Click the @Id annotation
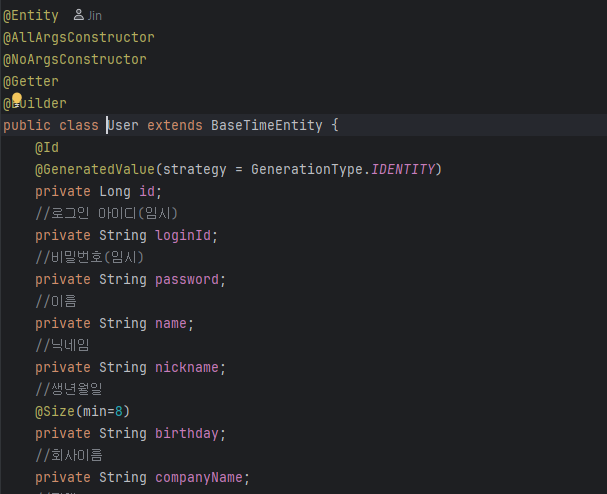This screenshot has width=607, height=494. [47, 148]
